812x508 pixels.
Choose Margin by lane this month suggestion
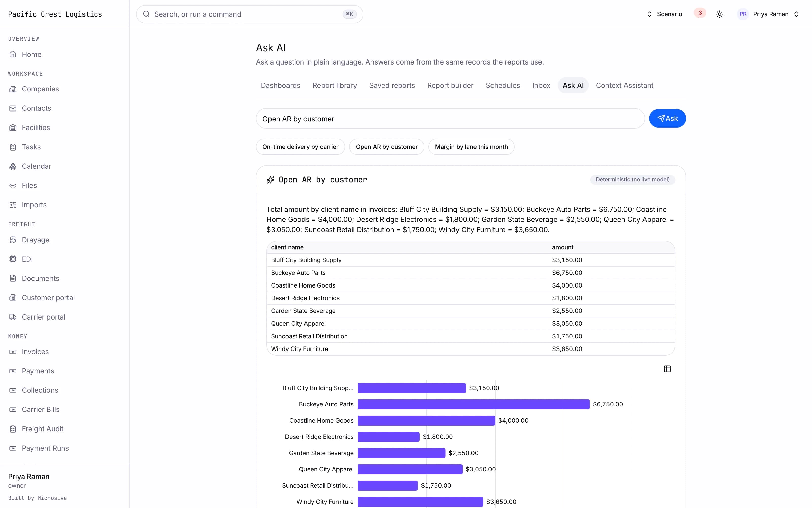(471, 147)
